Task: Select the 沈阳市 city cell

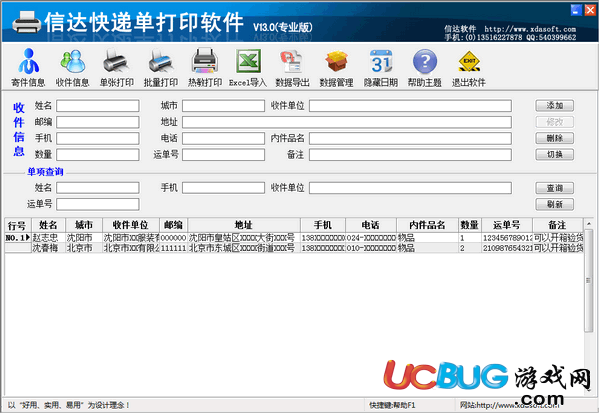Action: [x=84, y=238]
